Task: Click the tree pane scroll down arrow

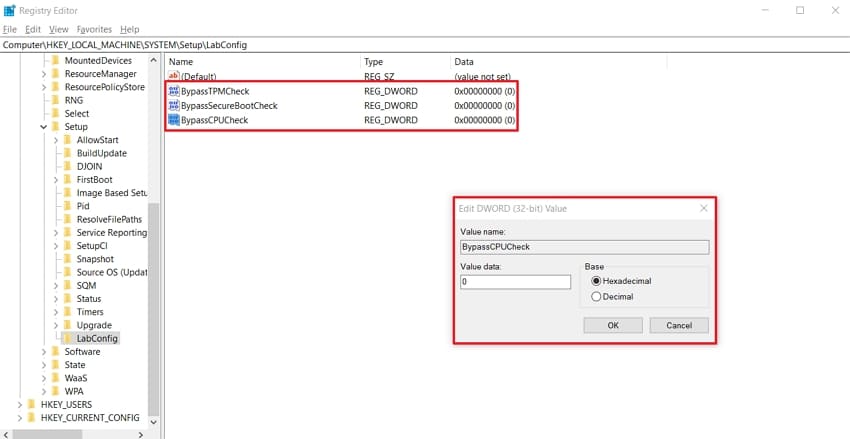Action: click(153, 422)
